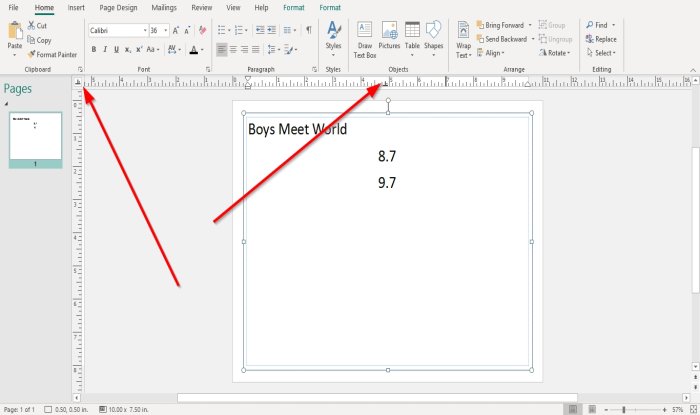The image size is (700, 415).
Task: Justify the text alignment
Action: (x=255, y=50)
